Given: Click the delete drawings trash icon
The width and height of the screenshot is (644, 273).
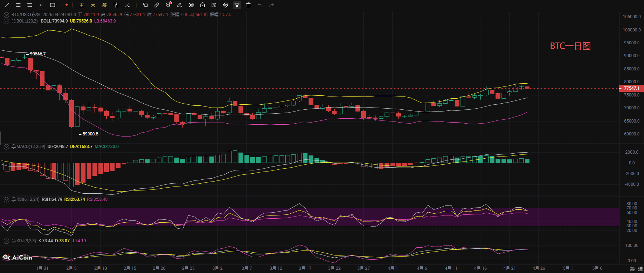Looking at the screenshot, I should pos(248,5).
